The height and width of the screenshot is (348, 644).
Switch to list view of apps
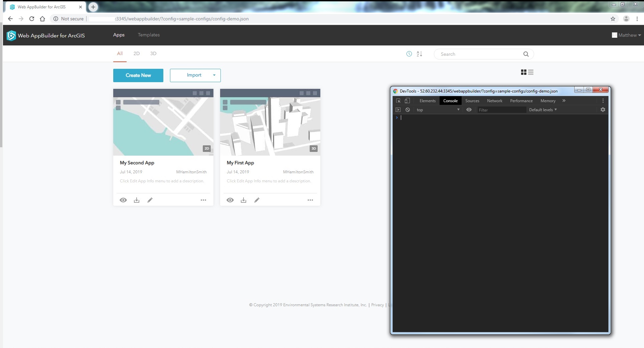pyautogui.click(x=531, y=72)
